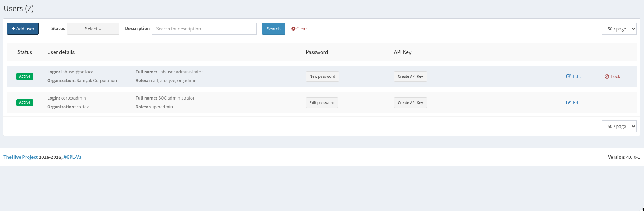Click Edit password for cortexadmin

pos(322,103)
